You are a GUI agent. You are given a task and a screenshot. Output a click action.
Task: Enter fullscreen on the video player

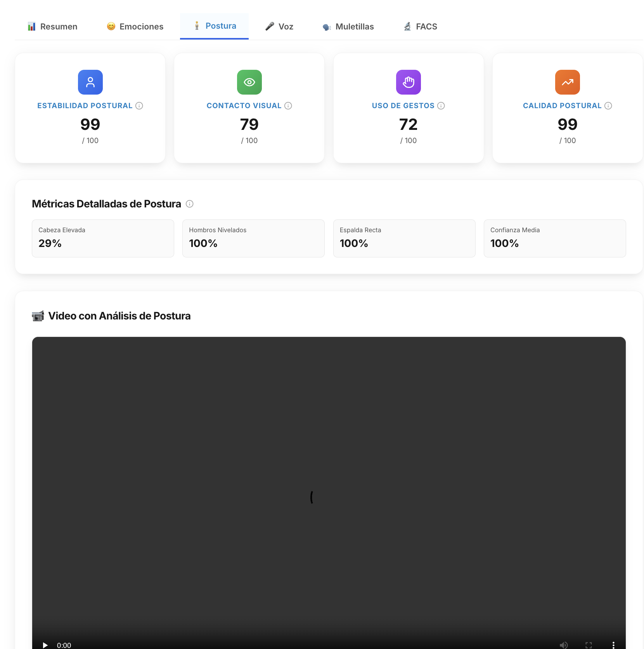pos(589,645)
